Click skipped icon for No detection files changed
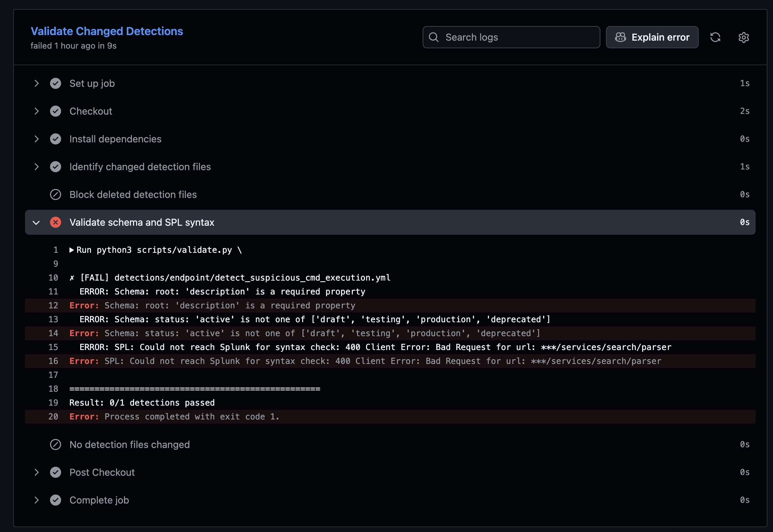The width and height of the screenshot is (773, 532). click(56, 444)
